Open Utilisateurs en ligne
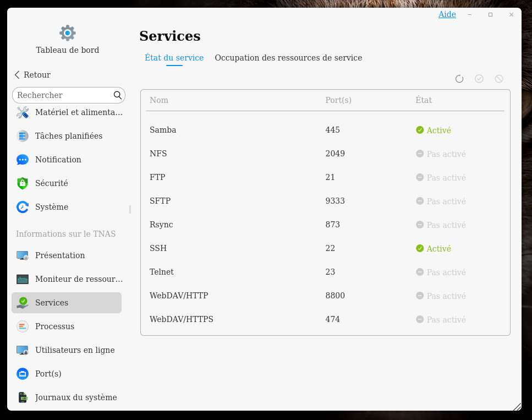 click(x=75, y=350)
